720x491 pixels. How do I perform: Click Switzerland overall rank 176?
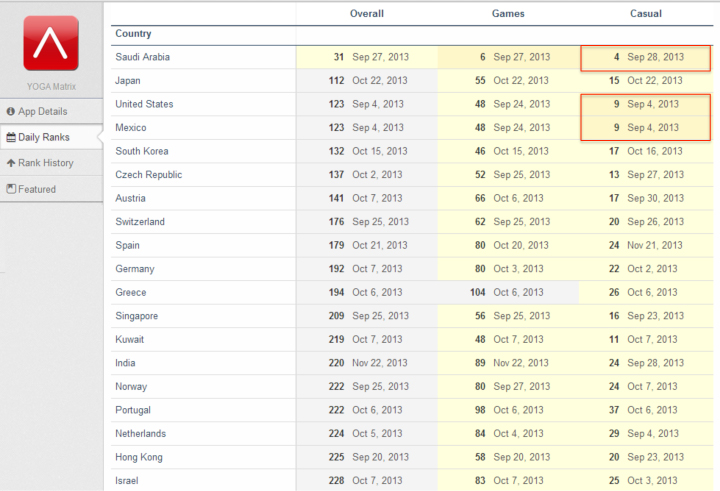pyautogui.click(x=337, y=221)
